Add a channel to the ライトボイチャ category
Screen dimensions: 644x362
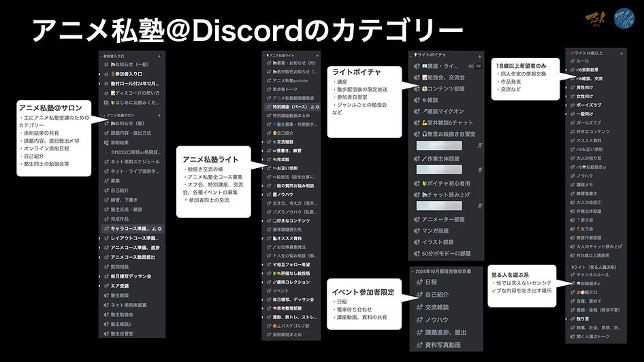tap(479, 56)
